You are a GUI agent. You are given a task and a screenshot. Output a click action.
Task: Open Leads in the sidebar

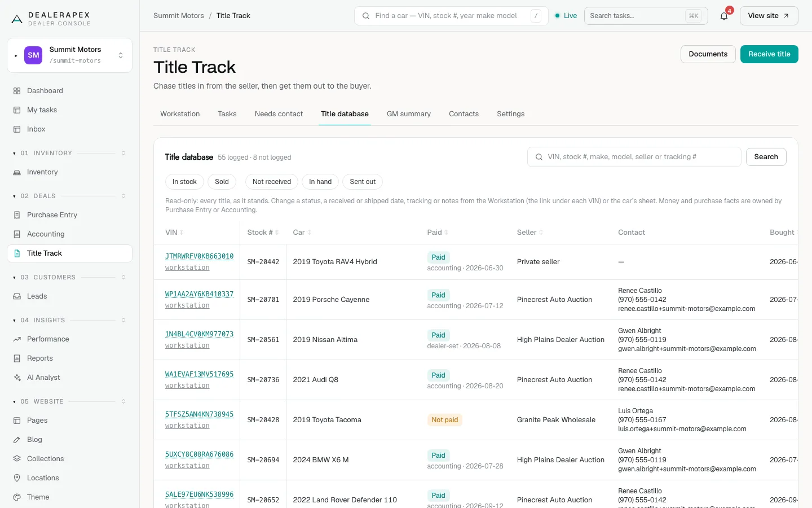(x=69, y=296)
